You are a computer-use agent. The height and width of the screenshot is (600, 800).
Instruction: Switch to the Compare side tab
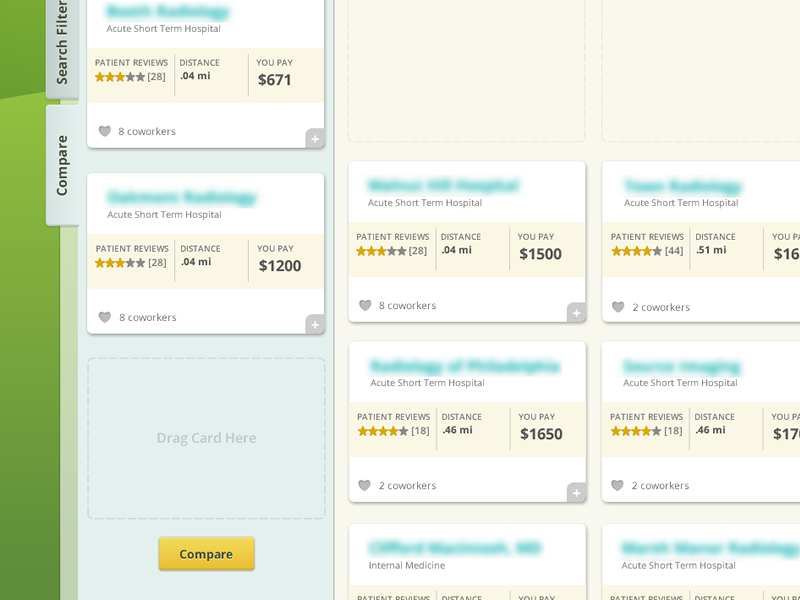click(x=62, y=165)
